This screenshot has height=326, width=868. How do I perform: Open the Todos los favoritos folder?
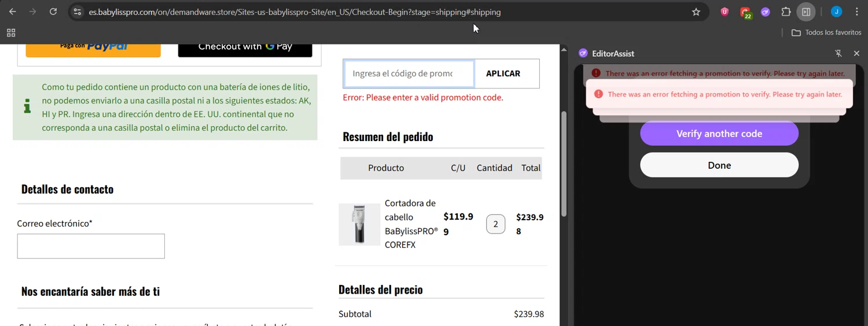click(x=826, y=32)
